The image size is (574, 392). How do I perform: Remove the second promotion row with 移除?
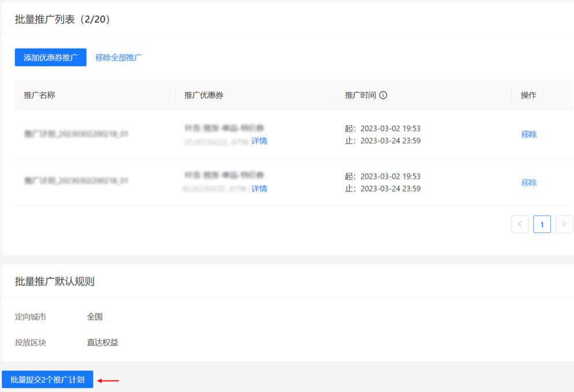pyautogui.click(x=529, y=183)
